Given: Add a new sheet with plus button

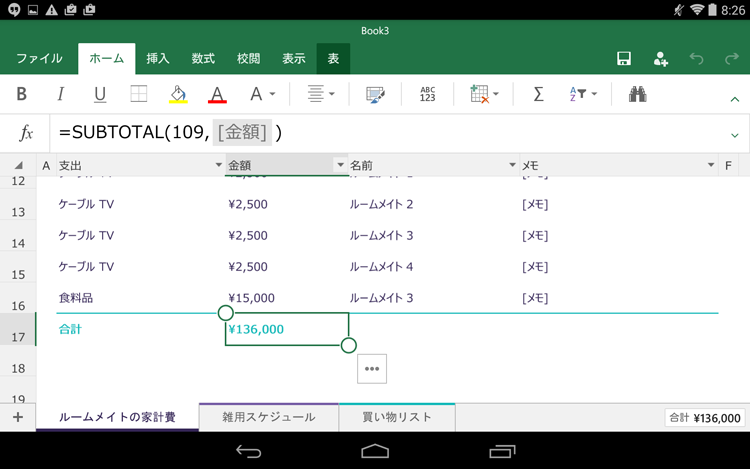Looking at the screenshot, I should point(17,417).
